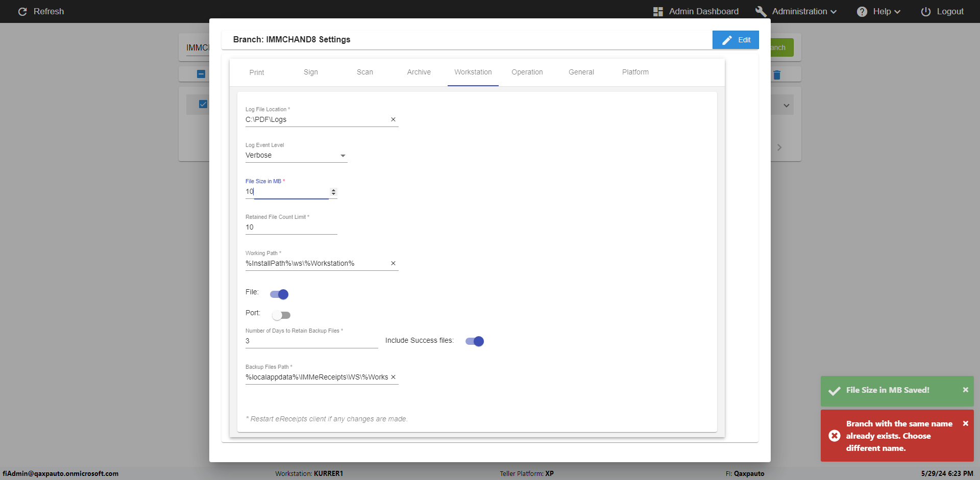Switch to the Operation tab
980x480 pixels.
[x=527, y=72]
